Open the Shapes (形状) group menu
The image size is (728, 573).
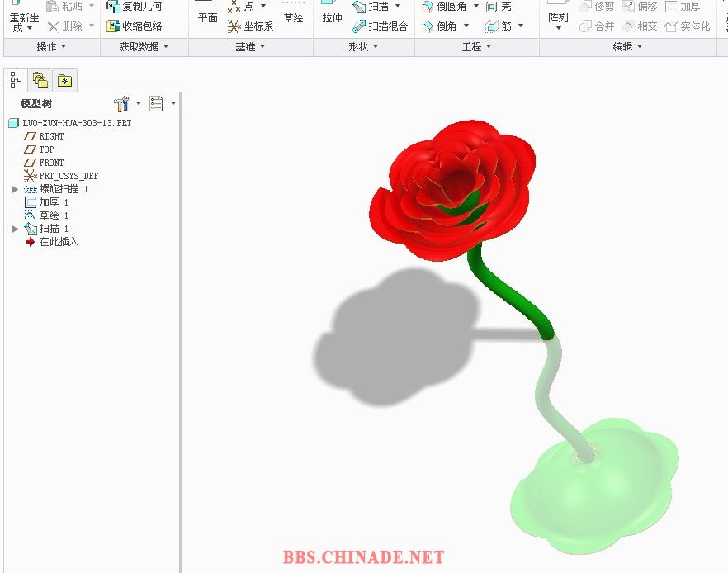[x=363, y=47]
